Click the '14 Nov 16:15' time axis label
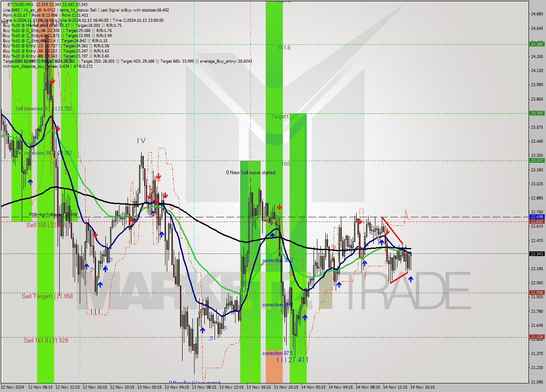 (422, 387)
